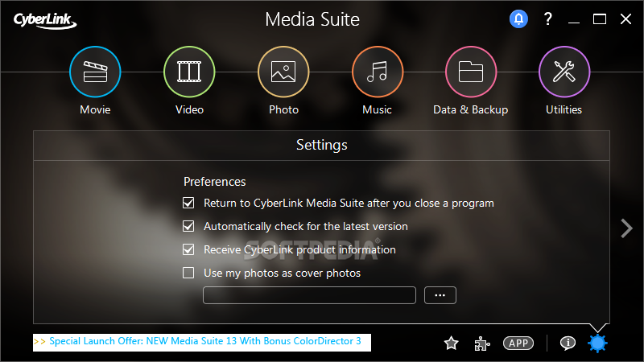Toggle Automatically check for the latest version
644x362 pixels.
tap(188, 226)
